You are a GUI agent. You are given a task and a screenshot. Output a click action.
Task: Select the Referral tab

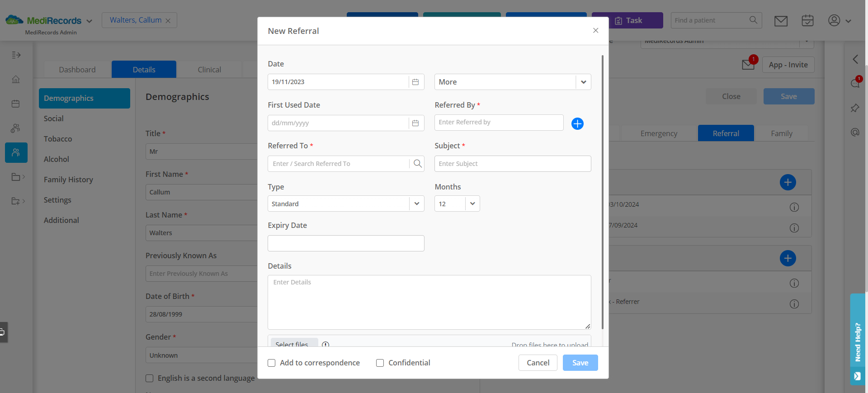point(726,133)
